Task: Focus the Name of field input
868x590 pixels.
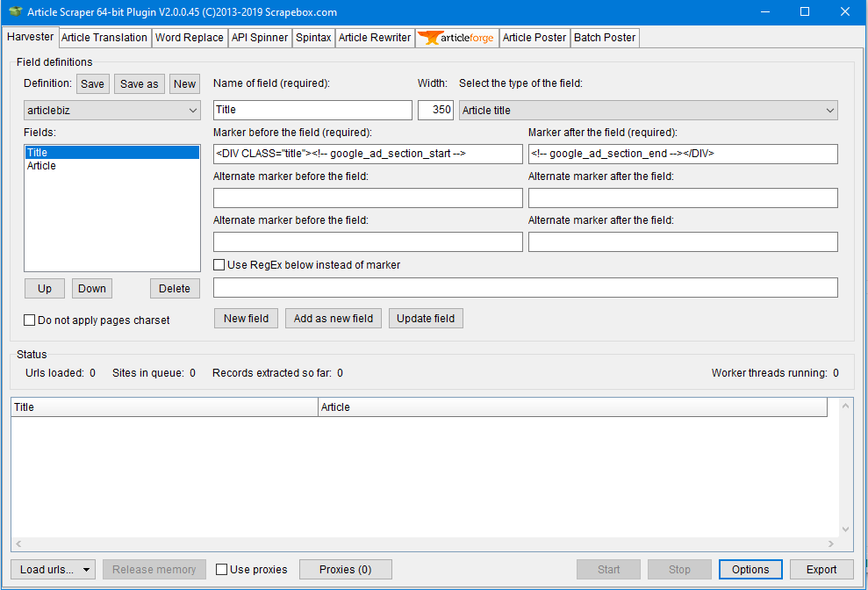Action: (312, 110)
